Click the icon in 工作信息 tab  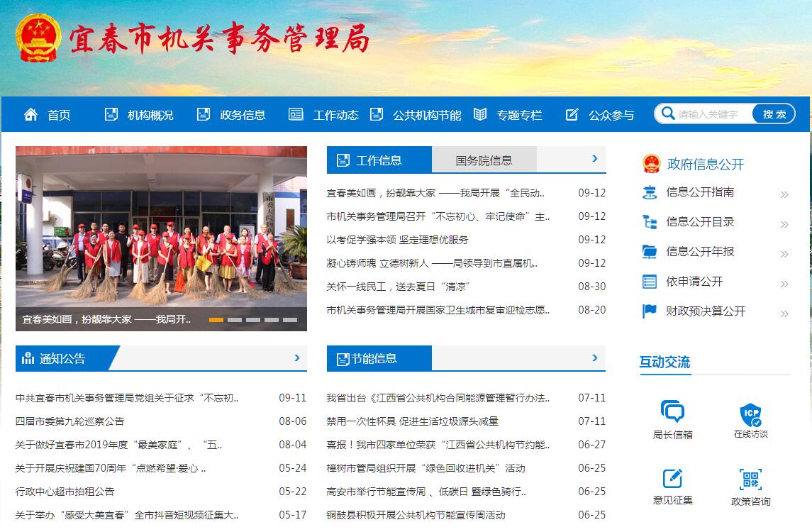[343, 160]
